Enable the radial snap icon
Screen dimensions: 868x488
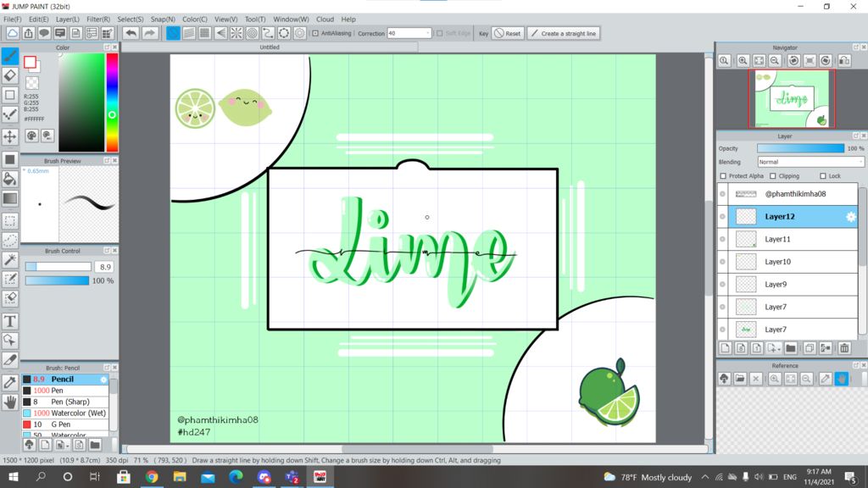(236, 33)
